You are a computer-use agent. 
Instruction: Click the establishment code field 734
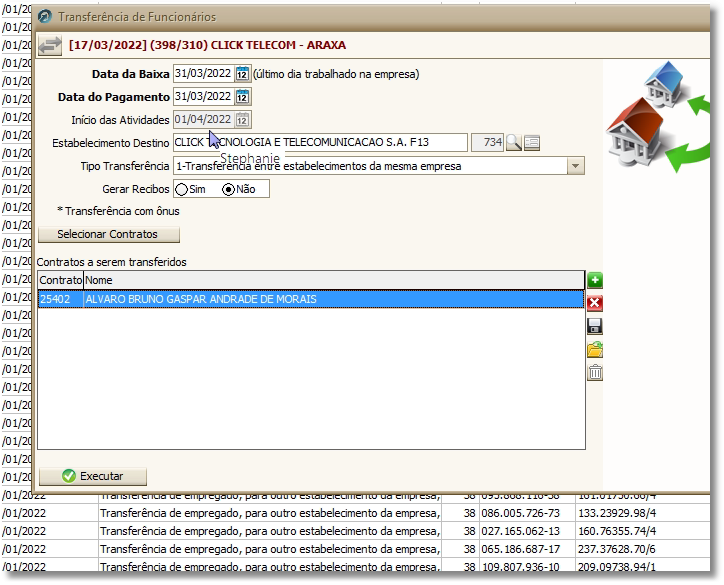click(x=488, y=143)
